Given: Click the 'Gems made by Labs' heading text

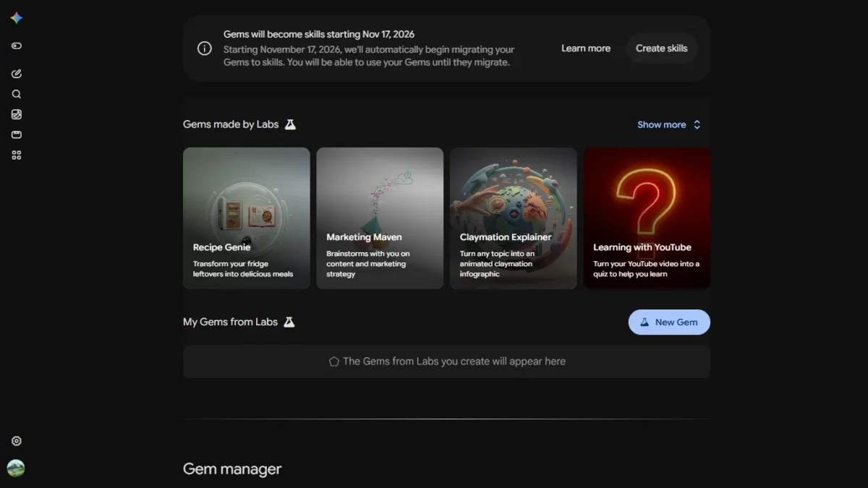Looking at the screenshot, I should coord(231,124).
